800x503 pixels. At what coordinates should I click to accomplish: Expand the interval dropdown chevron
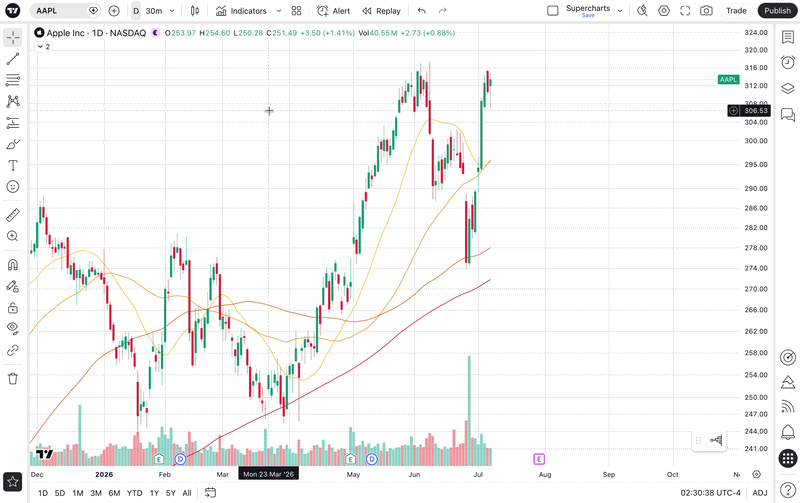pyautogui.click(x=172, y=11)
